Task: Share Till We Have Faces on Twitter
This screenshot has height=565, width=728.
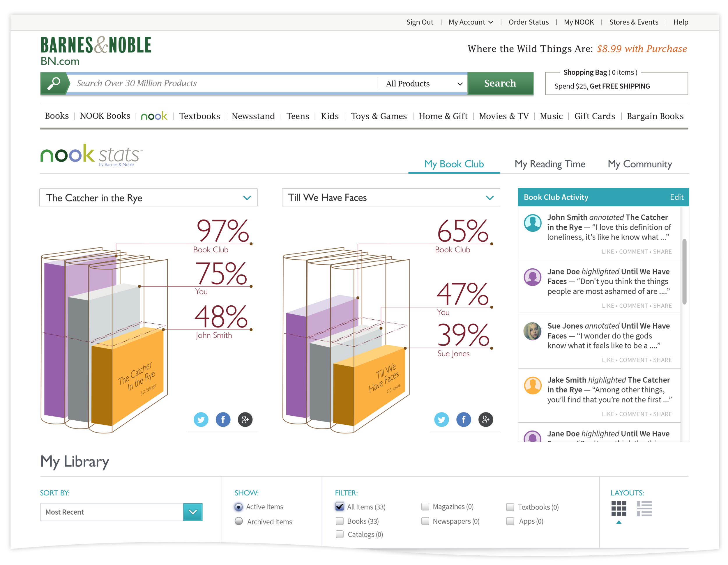Action: click(442, 419)
